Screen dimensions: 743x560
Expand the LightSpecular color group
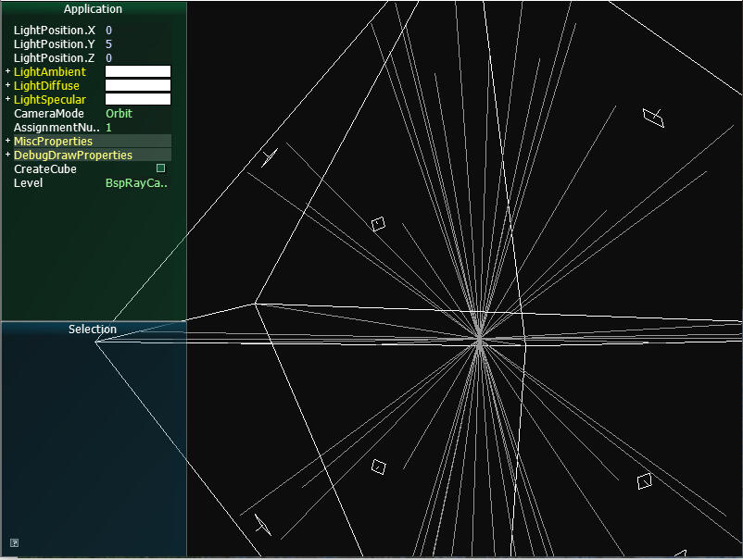pyautogui.click(x=8, y=100)
